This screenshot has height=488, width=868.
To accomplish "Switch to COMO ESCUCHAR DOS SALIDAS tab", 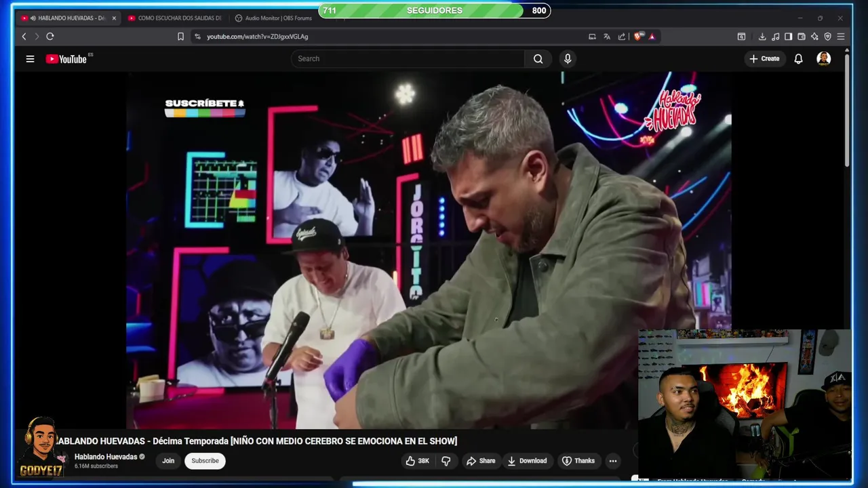I will 175,18.
